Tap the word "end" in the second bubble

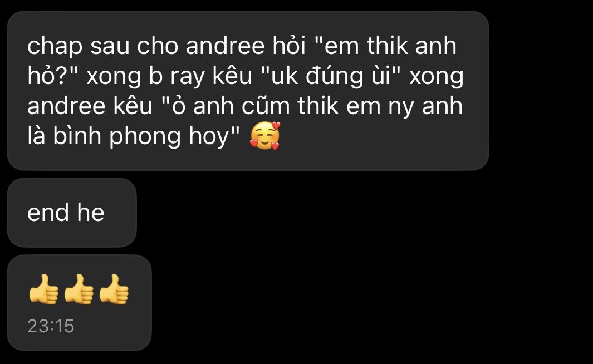pos(48,212)
